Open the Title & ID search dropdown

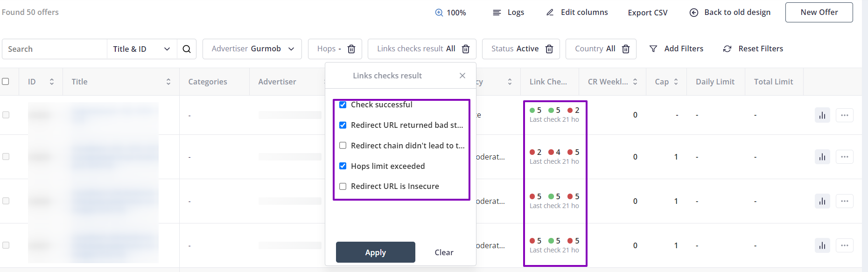click(142, 49)
